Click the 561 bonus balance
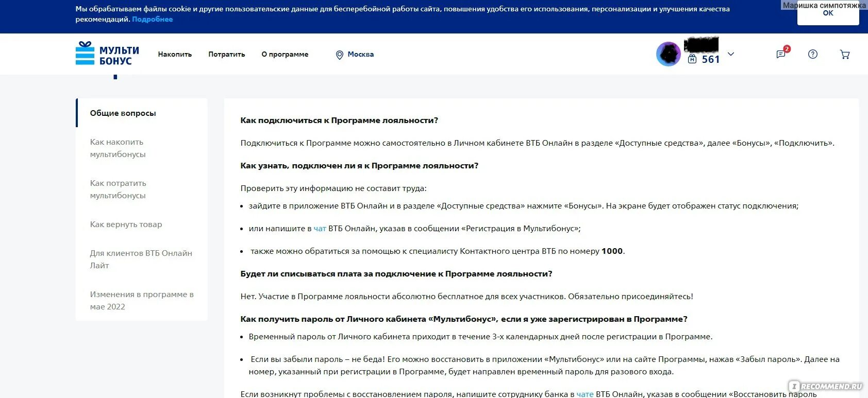The width and height of the screenshot is (868, 398). point(711,59)
